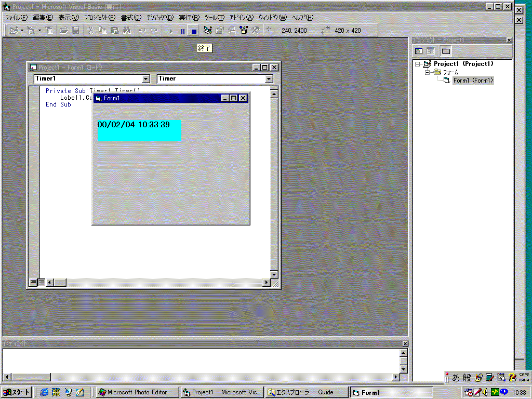Switch to エクスプローラ - Guide taskbar button
532x399 pixels.
307,392
